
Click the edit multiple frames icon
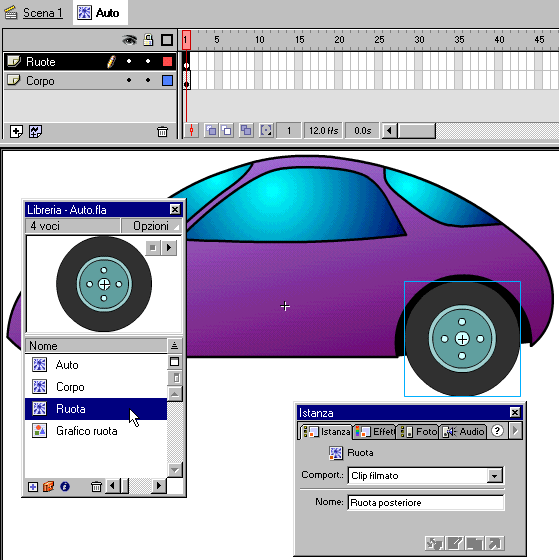(x=246, y=131)
